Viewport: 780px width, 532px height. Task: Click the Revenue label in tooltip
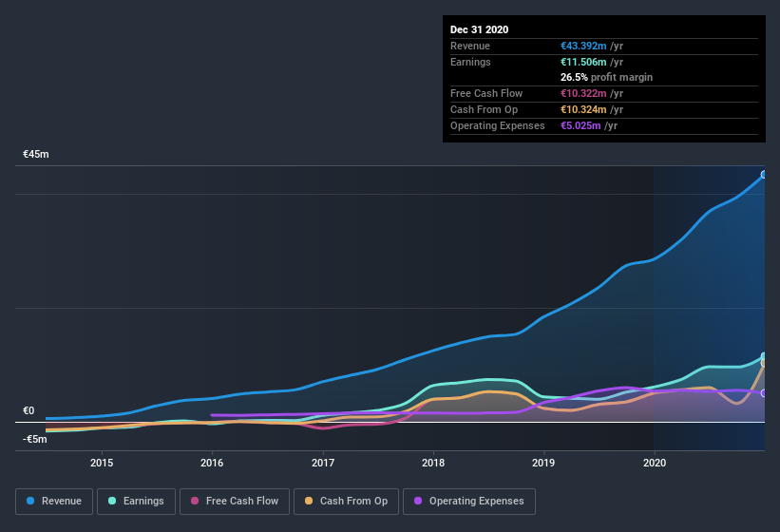pos(470,46)
